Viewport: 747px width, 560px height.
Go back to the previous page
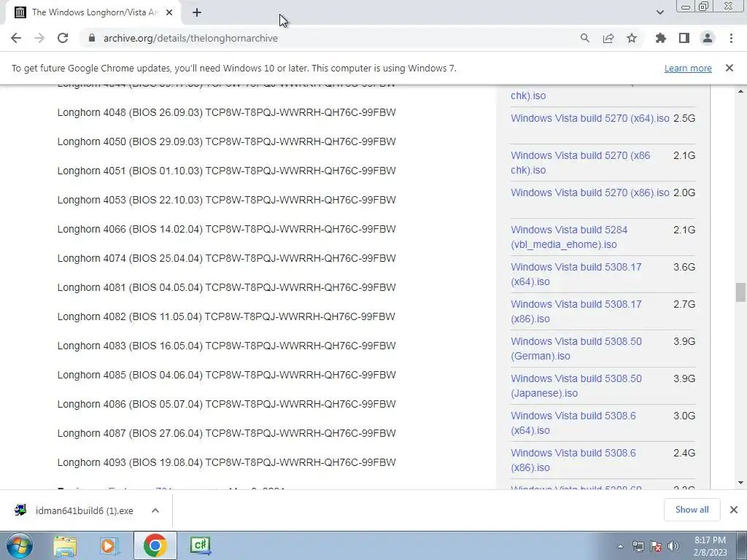tap(16, 38)
